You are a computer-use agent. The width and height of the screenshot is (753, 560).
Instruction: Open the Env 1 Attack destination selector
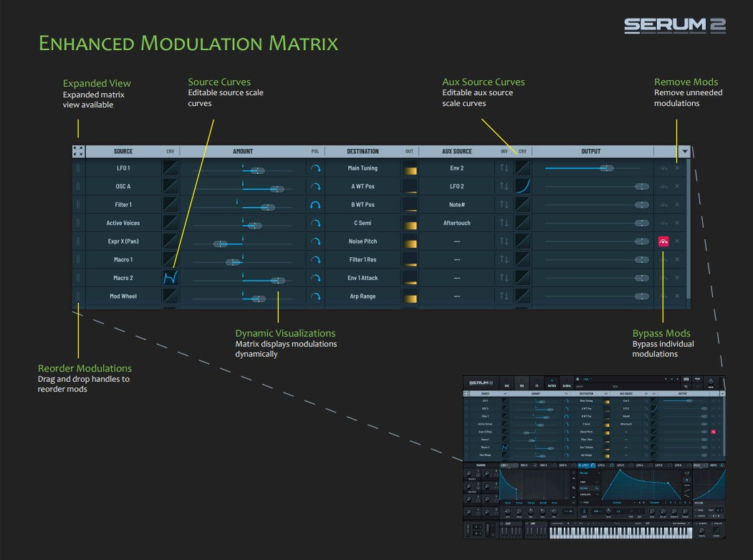363,278
